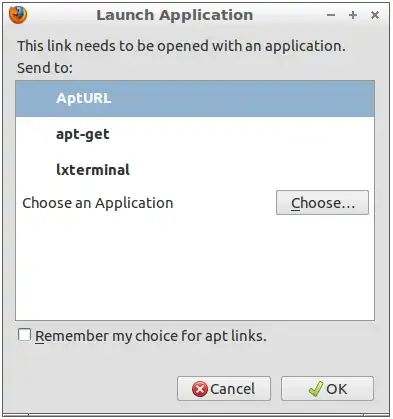Choose lxterminal as the handler application
This screenshot has height=419, width=393.
pos(195,170)
